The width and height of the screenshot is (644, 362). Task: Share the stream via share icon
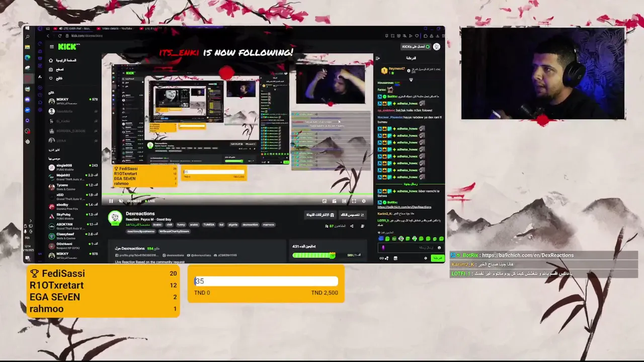352,226
